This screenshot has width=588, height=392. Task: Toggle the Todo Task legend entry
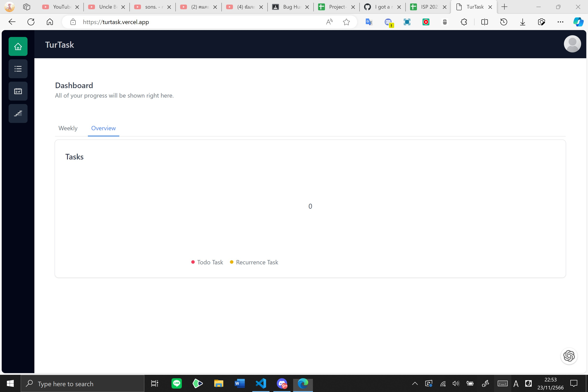tap(207, 262)
